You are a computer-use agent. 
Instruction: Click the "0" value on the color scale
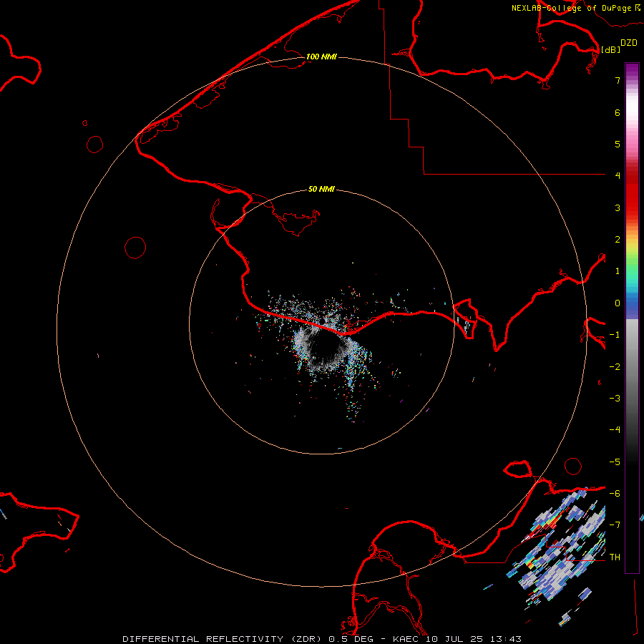pos(618,303)
